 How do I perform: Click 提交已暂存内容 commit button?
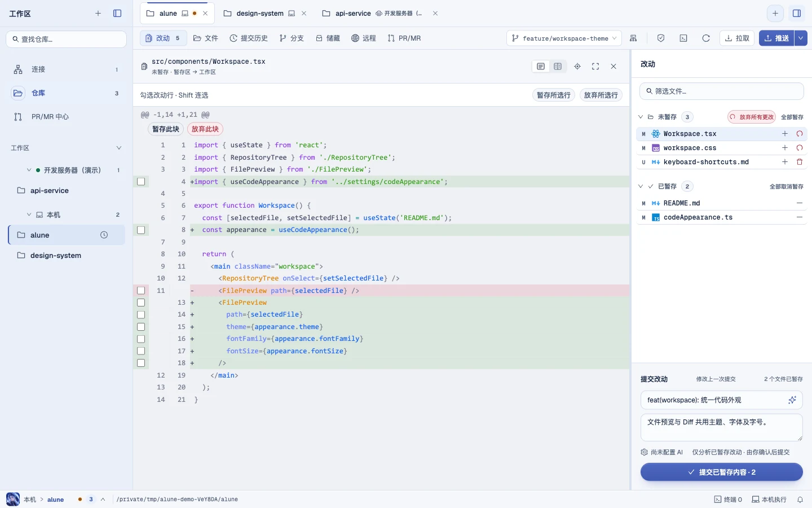[x=721, y=472]
